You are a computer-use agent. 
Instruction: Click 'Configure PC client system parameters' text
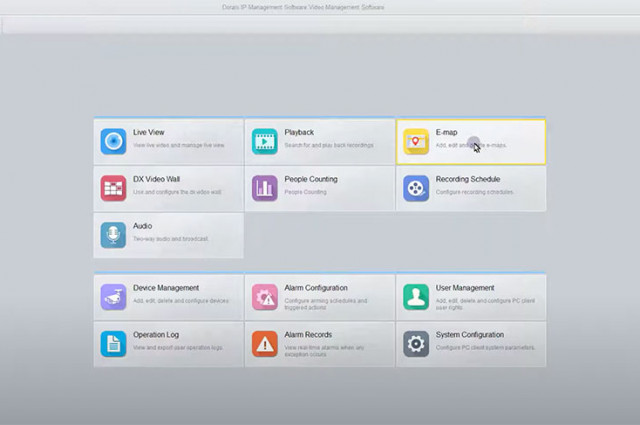click(x=485, y=348)
